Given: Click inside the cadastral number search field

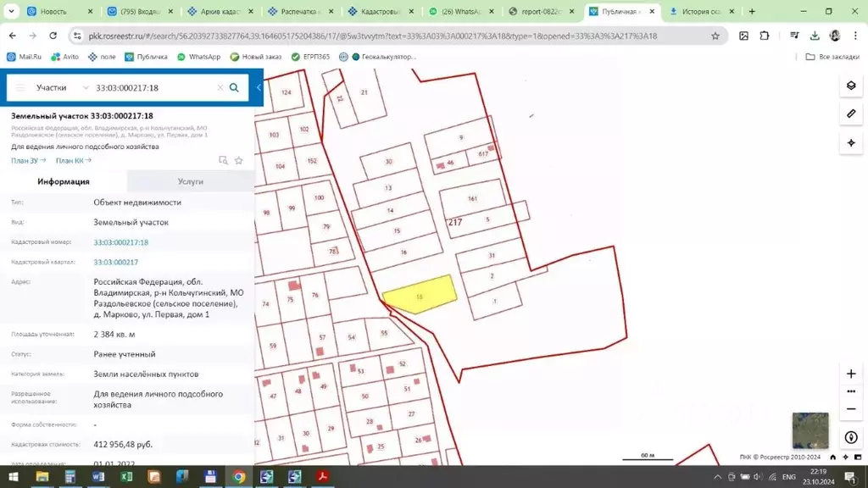Looking at the screenshot, I should (154, 87).
